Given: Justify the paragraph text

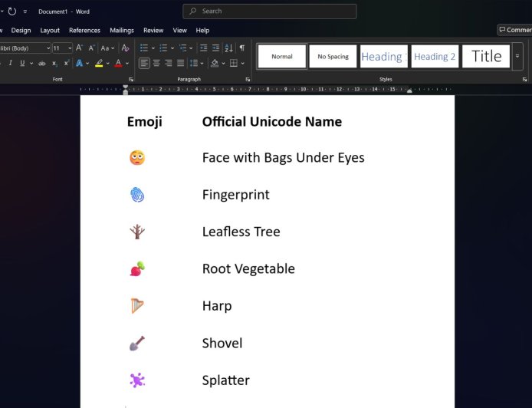Looking at the screenshot, I should pyautogui.click(x=180, y=63).
